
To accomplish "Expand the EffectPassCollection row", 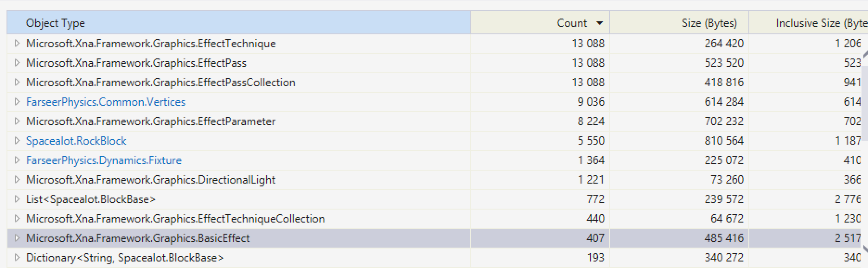I will click(x=17, y=82).
